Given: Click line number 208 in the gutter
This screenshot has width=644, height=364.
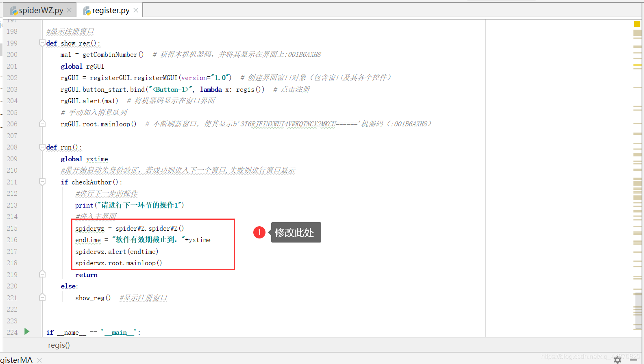Looking at the screenshot, I should tap(12, 147).
